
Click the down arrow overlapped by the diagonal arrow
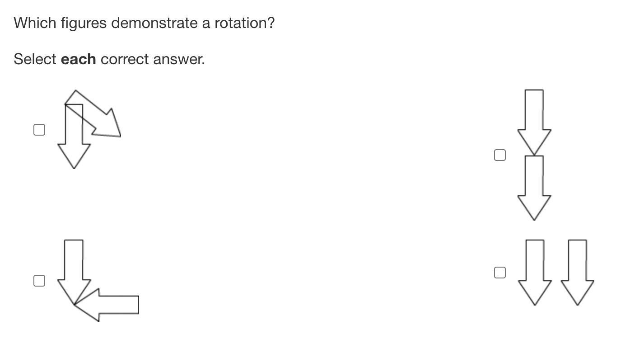point(74,149)
